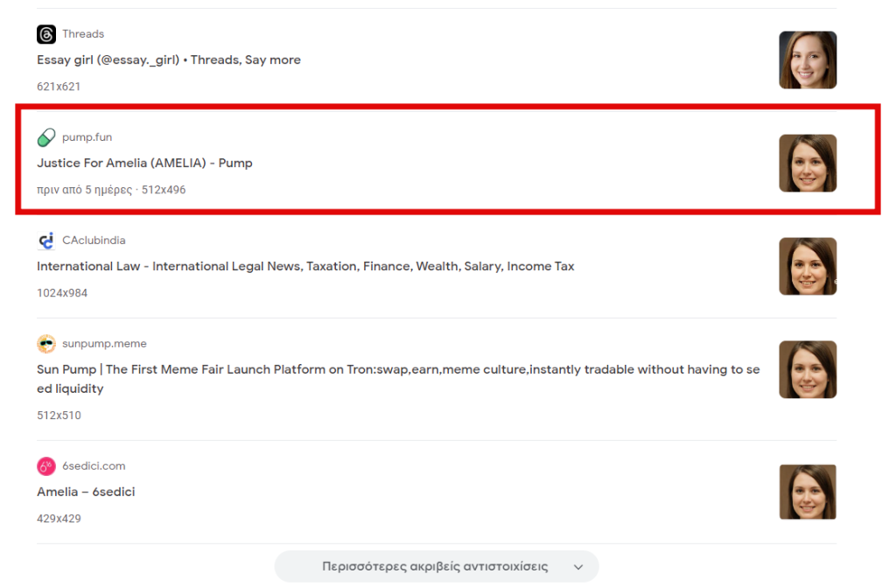Open Justice For Amelia (AMELIA) - Pump result
Image resolution: width=896 pixels, height=588 pixels.
coord(144,163)
